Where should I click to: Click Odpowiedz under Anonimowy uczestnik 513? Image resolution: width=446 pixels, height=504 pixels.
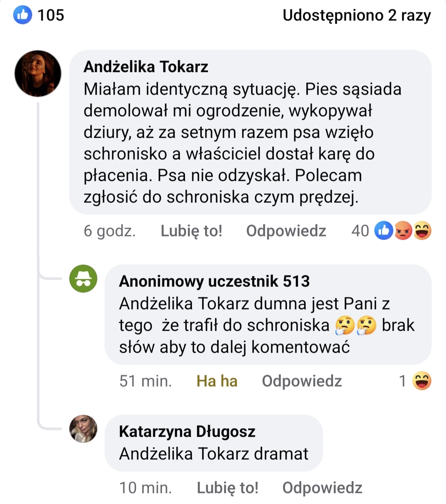point(302,381)
